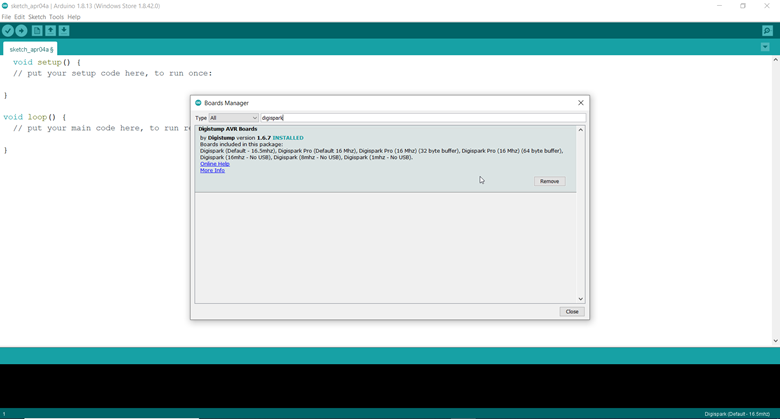
Task: Open the Online Help link
Action: (215, 164)
